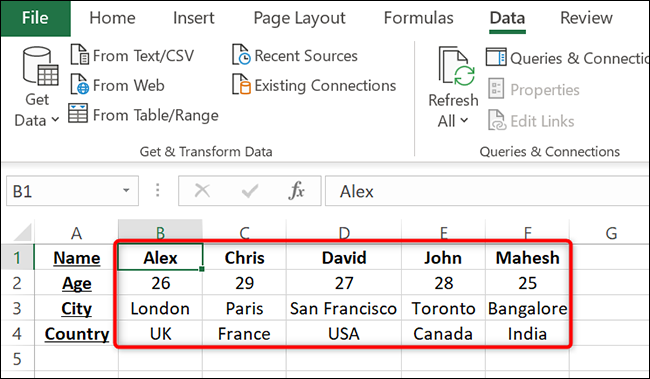Click the Existing Connections icon

coord(241,84)
